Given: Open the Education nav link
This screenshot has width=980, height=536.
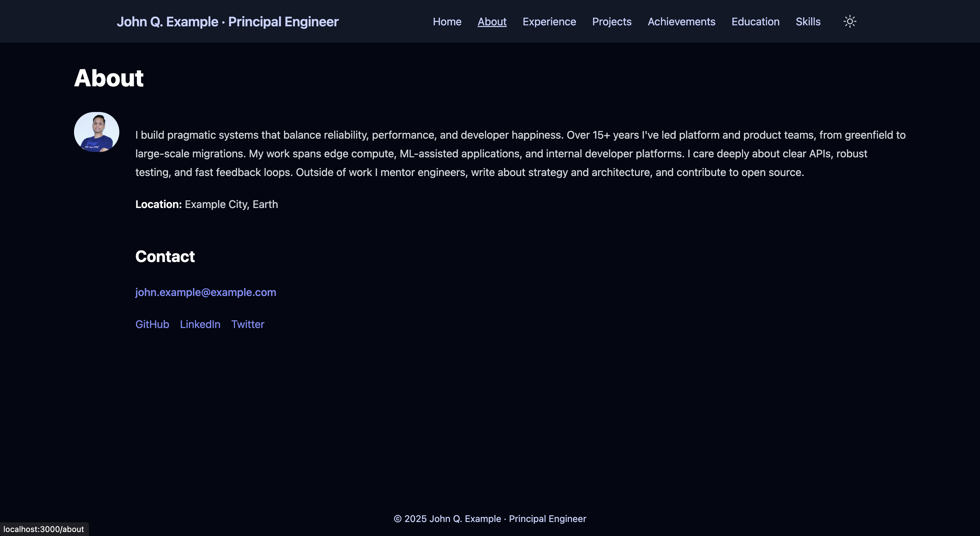Looking at the screenshot, I should [755, 22].
